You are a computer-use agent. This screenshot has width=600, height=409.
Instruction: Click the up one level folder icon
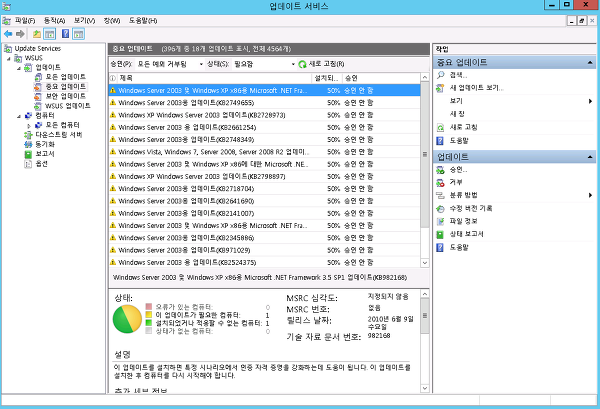(37, 34)
